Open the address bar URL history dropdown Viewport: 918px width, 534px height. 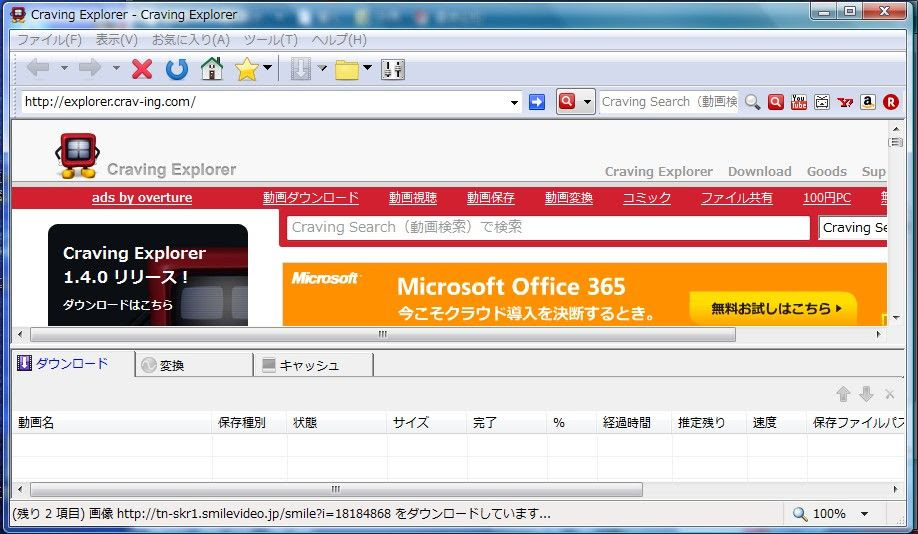(x=514, y=102)
